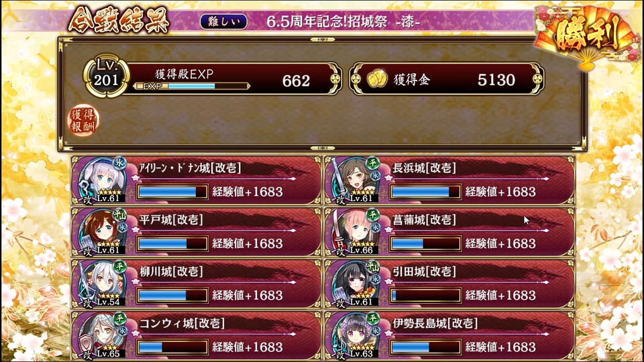Click 長浜城 water attribute badge

pos(376,175)
